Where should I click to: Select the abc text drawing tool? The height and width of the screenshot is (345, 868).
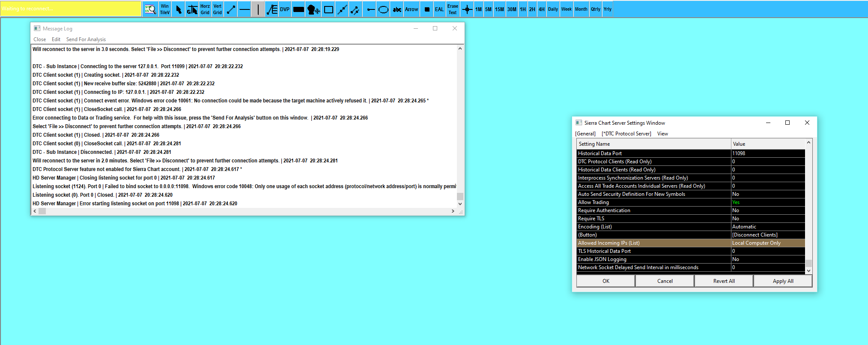(x=397, y=9)
